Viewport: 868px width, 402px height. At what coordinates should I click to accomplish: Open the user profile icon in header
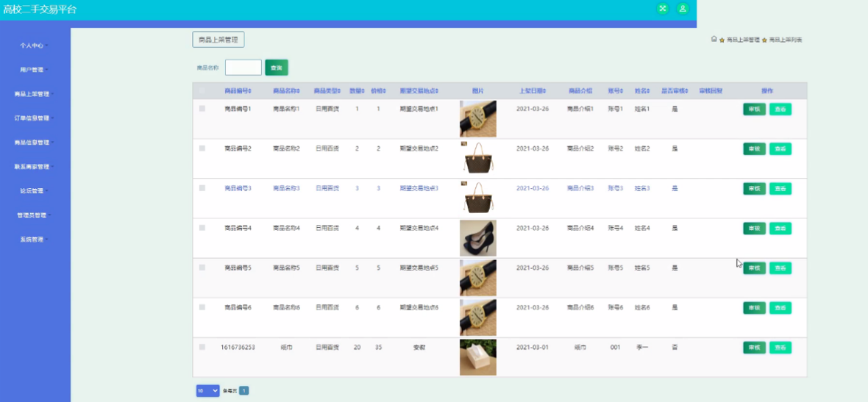tap(683, 9)
